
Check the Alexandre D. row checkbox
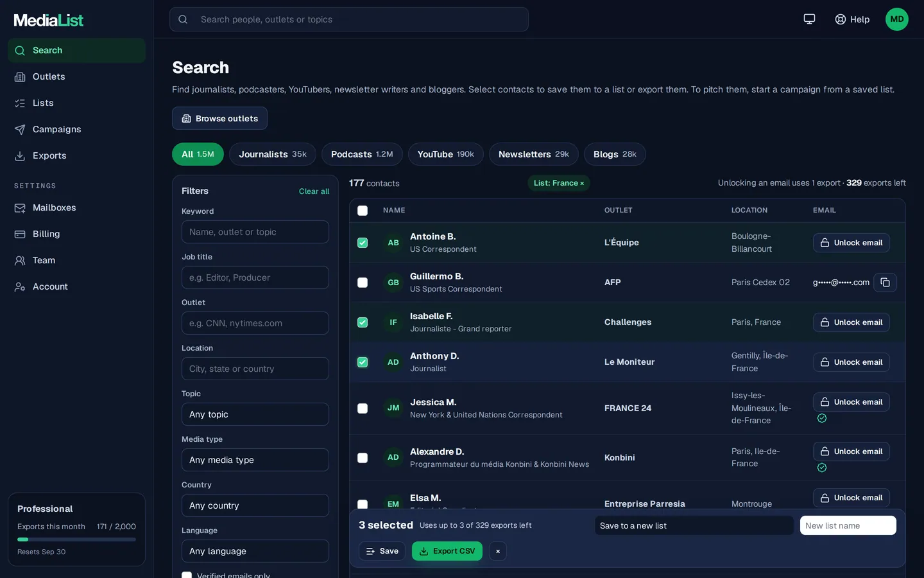coord(363,458)
